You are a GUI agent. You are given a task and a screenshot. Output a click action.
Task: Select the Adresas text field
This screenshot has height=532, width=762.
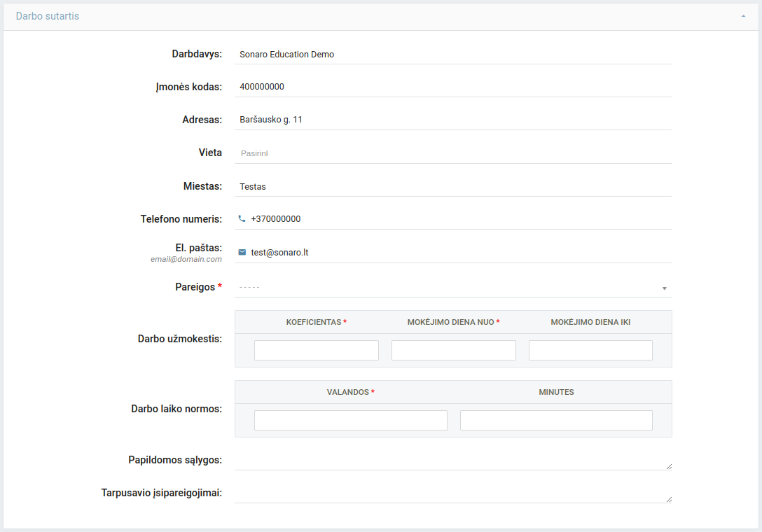coord(453,120)
